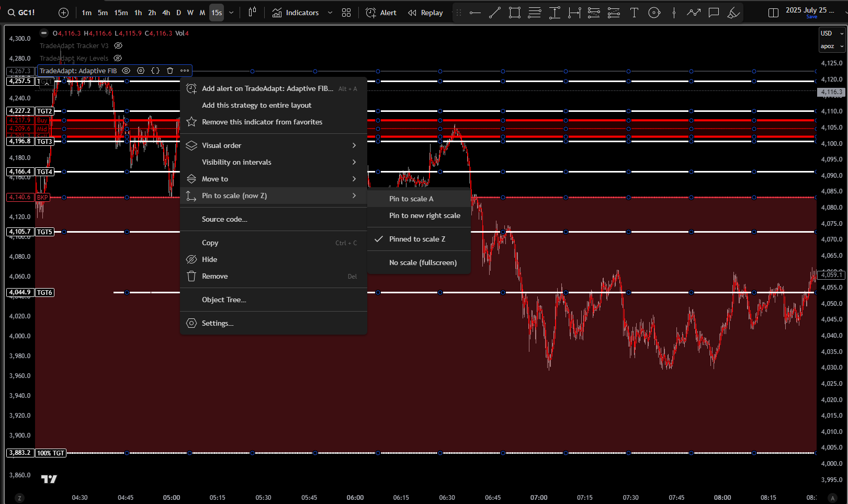The width and height of the screenshot is (848, 504).
Task: Choose Pin to scale A
Action: pos(411,199)
